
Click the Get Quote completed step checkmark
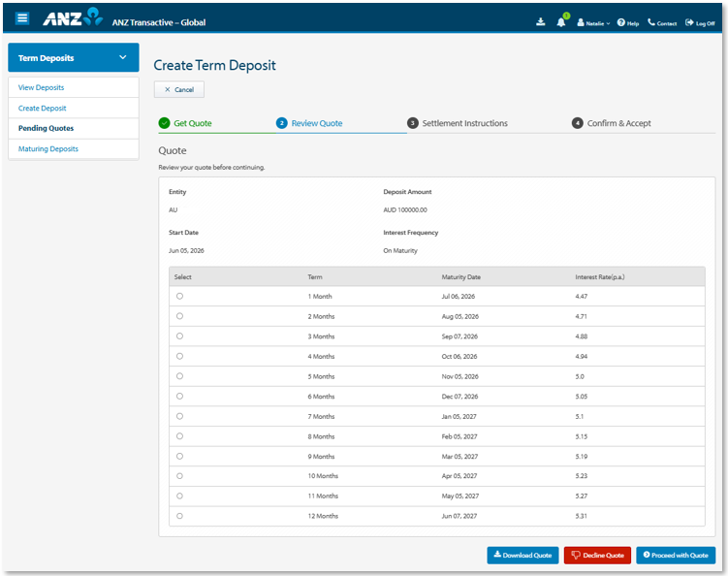click(165, 123)
